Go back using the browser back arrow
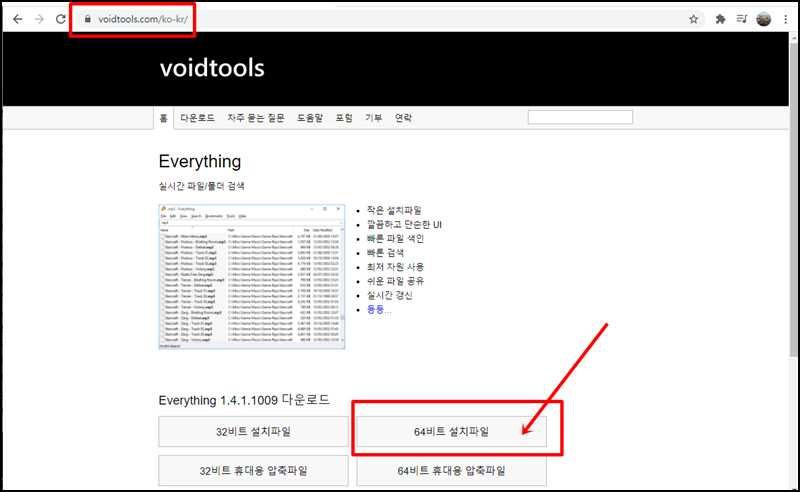Screen dimensions: 800x492 [x=18, y=19]
